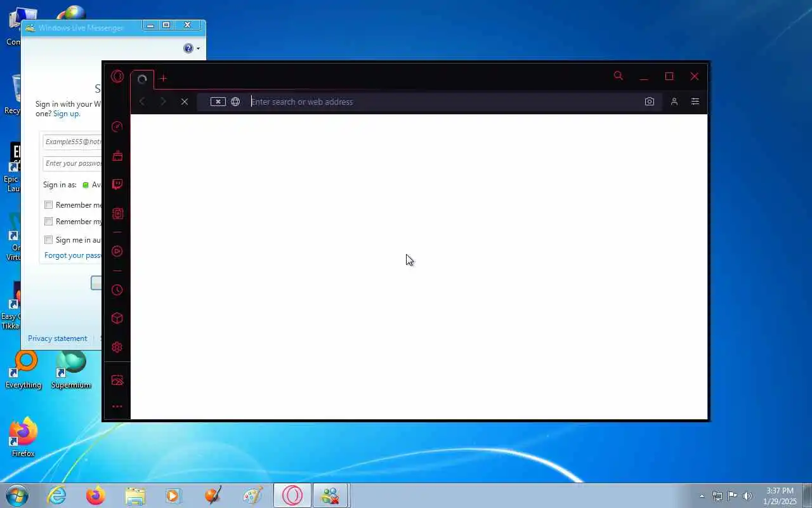Screen dimensions: 812x508
Task: Open the Windows Start menu
Action: [x=16, y=495]
